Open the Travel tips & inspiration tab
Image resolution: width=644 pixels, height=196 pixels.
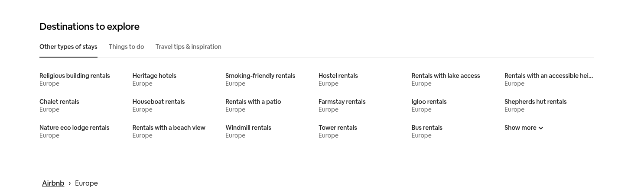click(188, 47)
